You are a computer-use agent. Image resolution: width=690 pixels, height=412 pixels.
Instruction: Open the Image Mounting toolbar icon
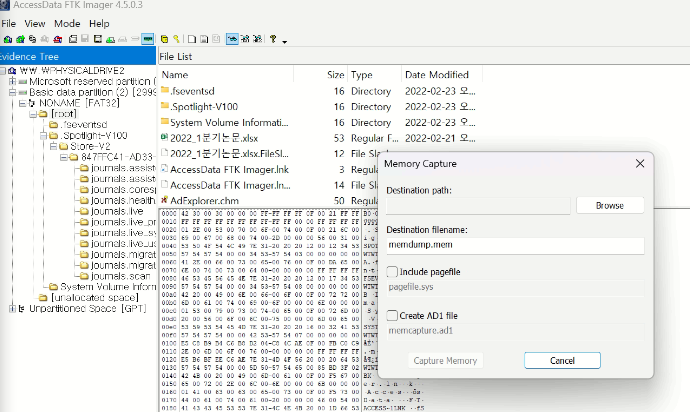coord(33,39)
